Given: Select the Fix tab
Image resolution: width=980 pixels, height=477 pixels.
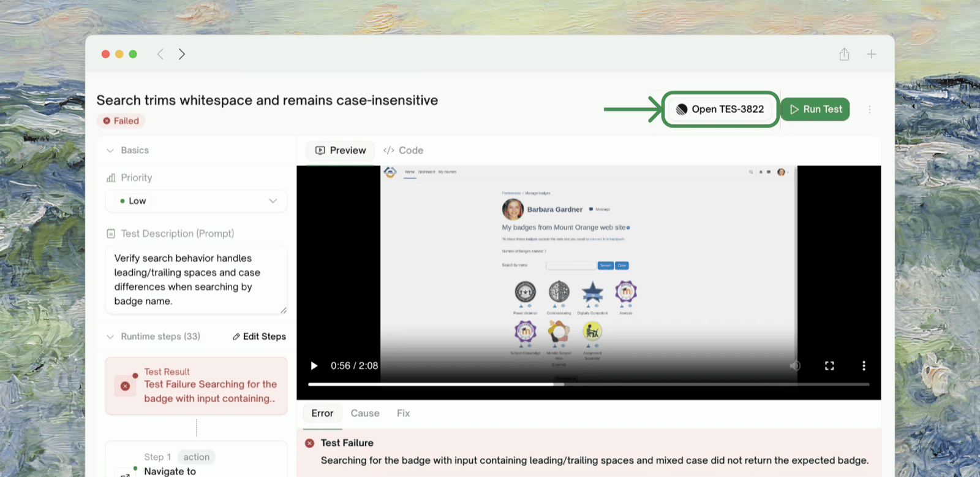Looking at the screenshot, I should point(403,413).
